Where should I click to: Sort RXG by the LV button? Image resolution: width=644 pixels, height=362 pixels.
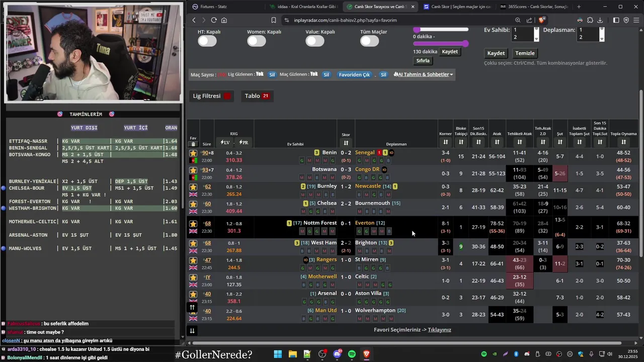pyautogui.click(x=225, y=143)
